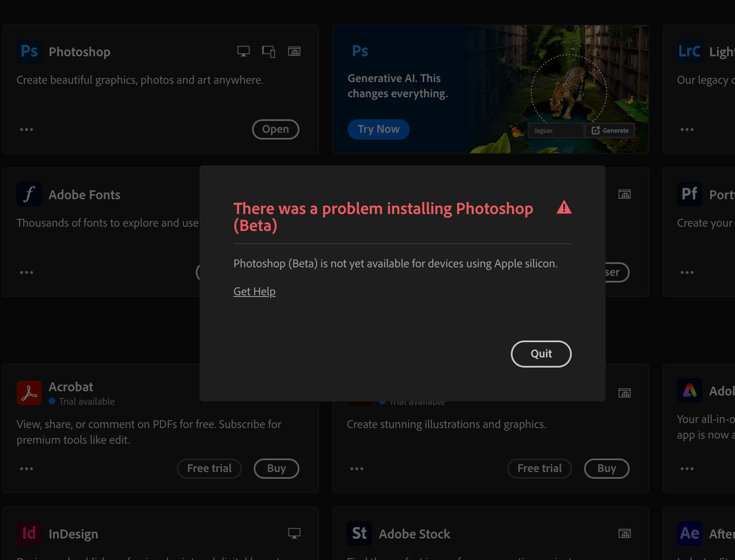The height and width of the screenshot is (560, 735).
Task: Click the Adobe Stock title text
Action: [x=414, y=534]
